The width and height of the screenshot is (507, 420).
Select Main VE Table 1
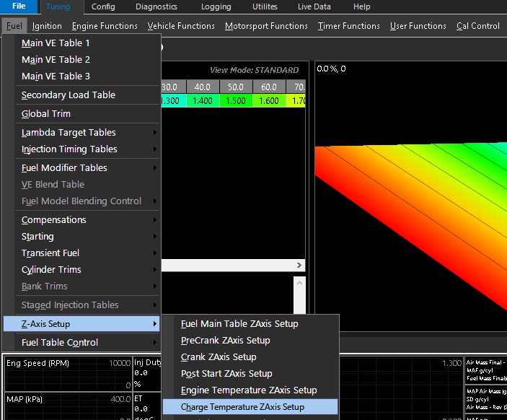pyautogui.click(x=81, y=43)
